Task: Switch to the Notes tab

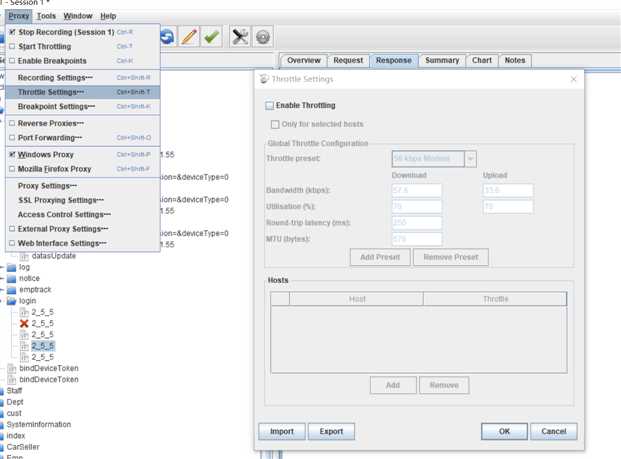Action: [x=515, y=60]
